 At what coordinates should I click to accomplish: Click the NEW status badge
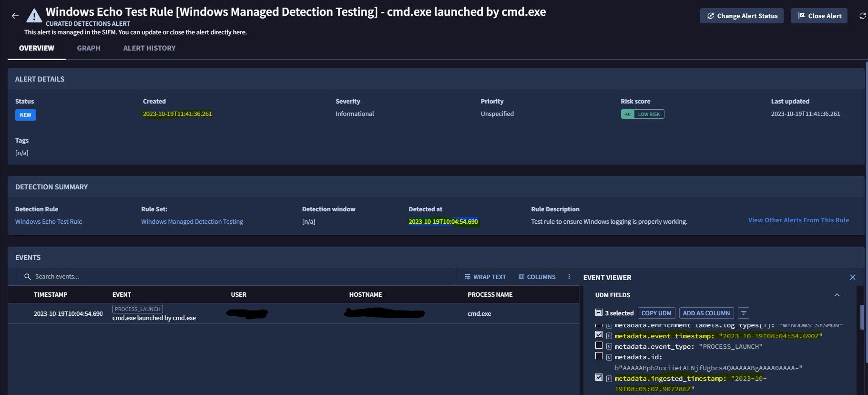[x=26, y=115]
